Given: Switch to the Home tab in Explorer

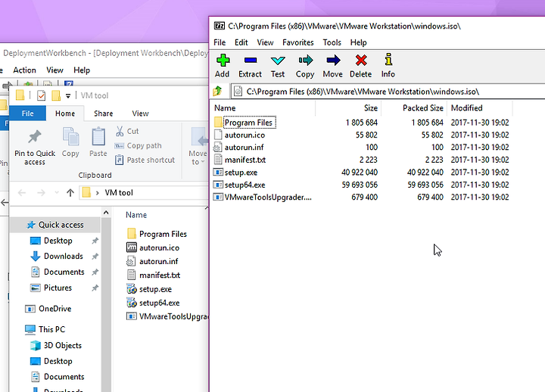Looking at the screenshot, I should pyautogui.click(x=65, y=114).
